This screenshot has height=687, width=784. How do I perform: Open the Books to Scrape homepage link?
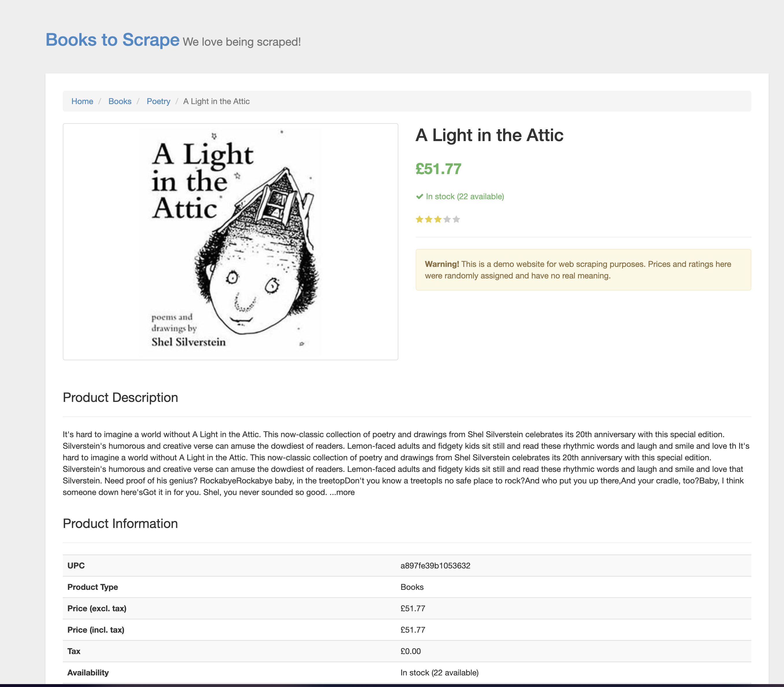coord(112,40)
